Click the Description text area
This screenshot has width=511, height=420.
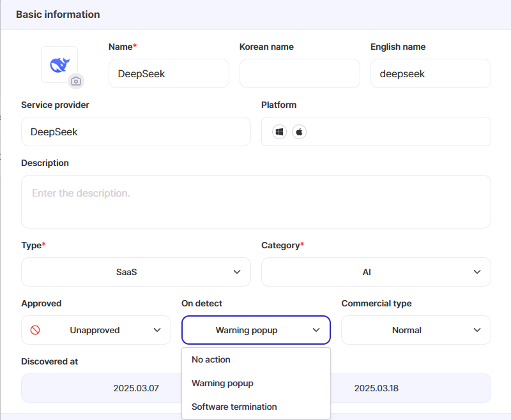(256, 202)
